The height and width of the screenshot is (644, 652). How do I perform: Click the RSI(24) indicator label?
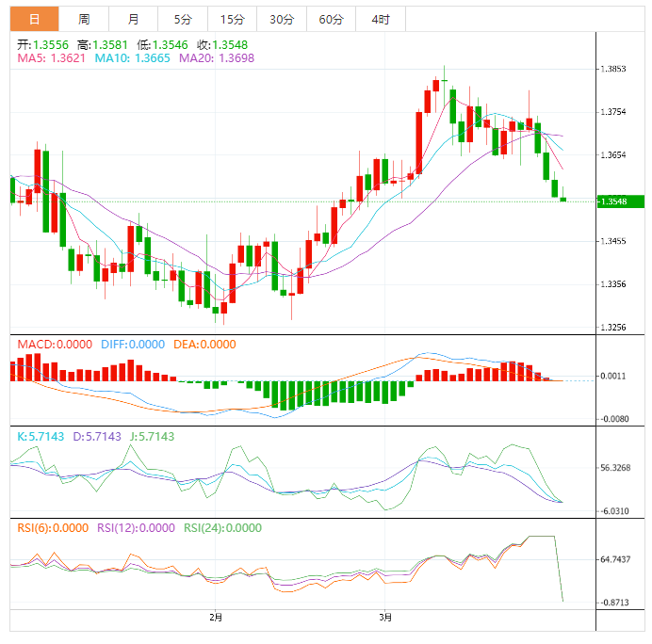tap(222, 528)
